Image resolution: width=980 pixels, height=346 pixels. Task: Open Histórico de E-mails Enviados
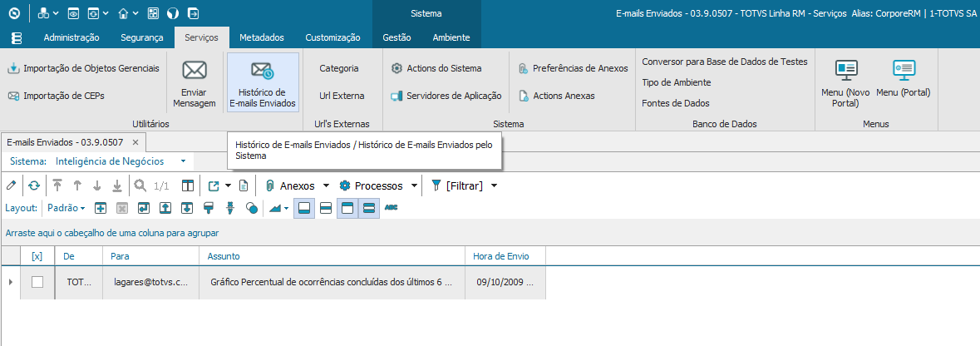coord(263,83)
